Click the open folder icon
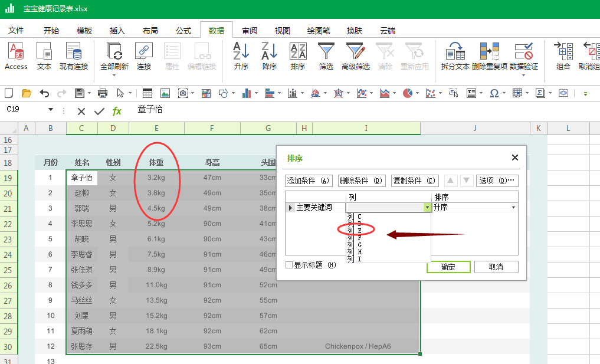The image size is (600, 364). point(27,93)
